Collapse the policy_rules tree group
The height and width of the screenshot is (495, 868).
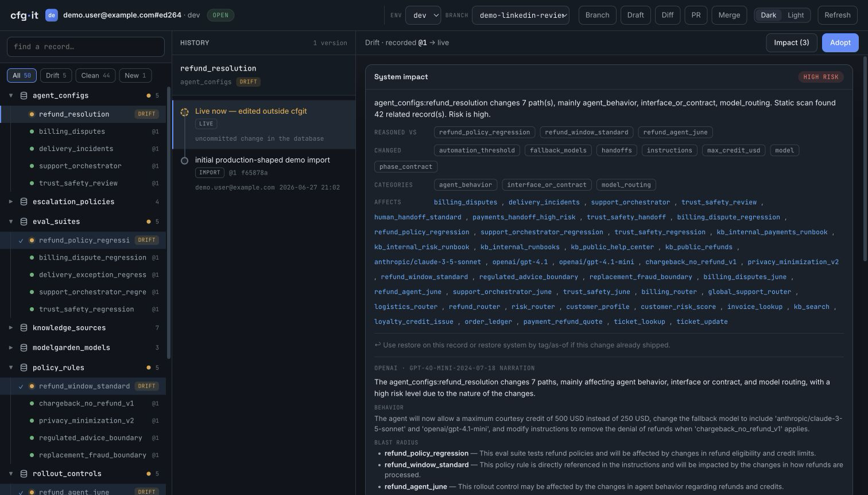pyautogui.click(x=11, y=368)
